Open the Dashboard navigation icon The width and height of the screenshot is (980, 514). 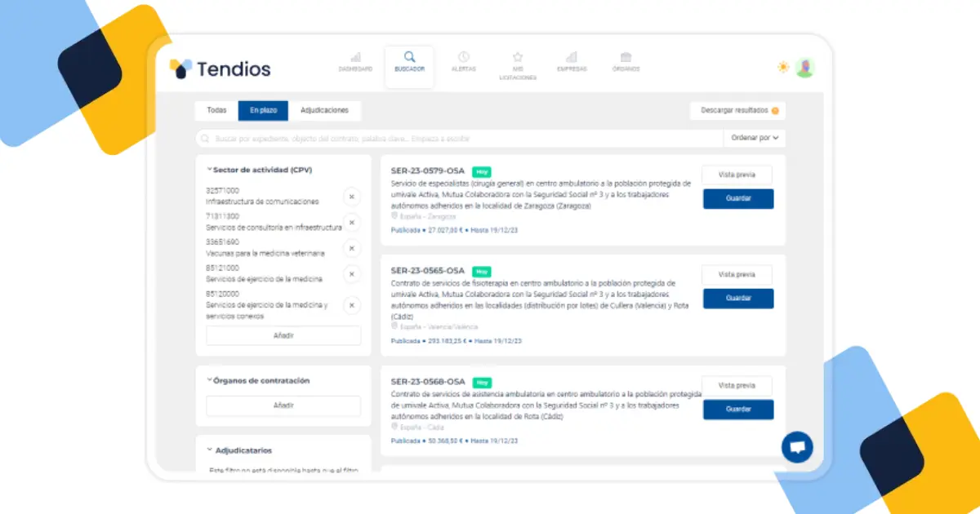pyautogui.click(x=355, y=58)
